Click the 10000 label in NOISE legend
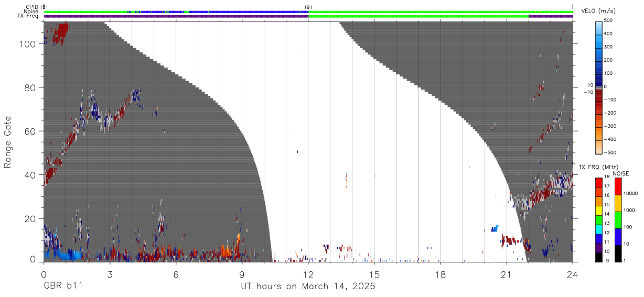This screenshot has width=644, height=297. (x=631, y=193)
